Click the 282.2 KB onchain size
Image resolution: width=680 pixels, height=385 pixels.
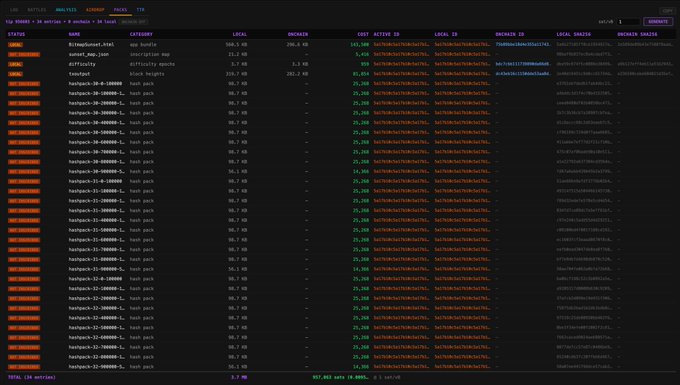(x=297, y=74)
